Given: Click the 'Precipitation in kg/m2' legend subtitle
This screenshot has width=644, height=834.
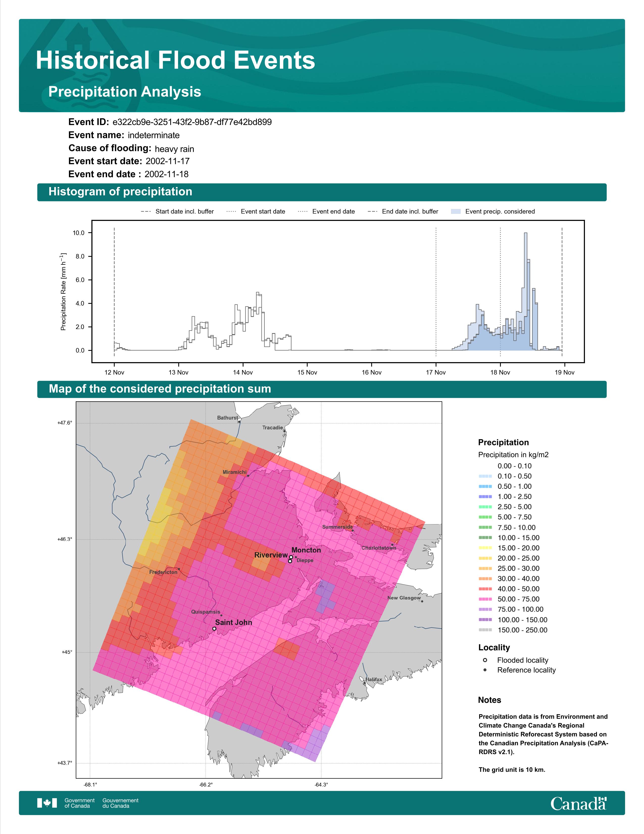Looking at the screenshot, I should click(513, 454).
